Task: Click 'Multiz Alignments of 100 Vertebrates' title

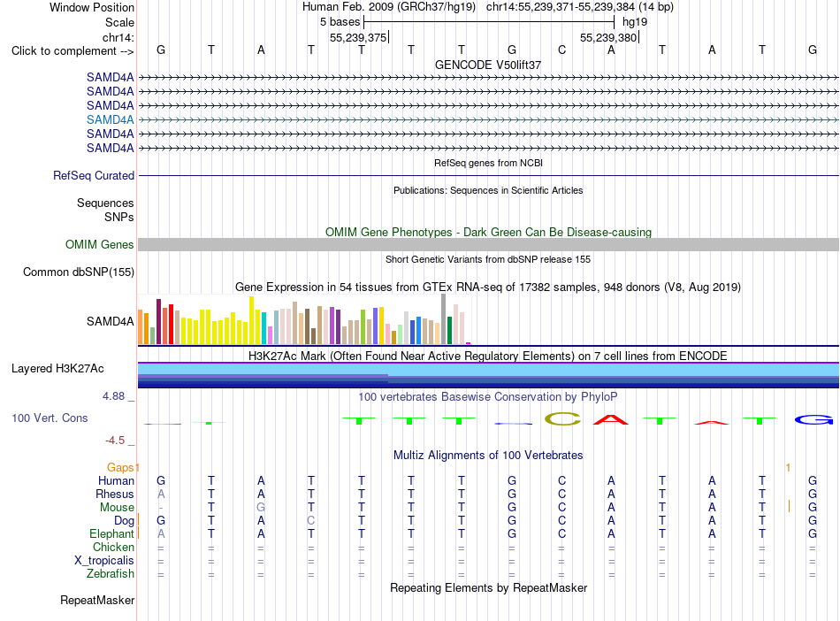Action: [x=488, y=455]
